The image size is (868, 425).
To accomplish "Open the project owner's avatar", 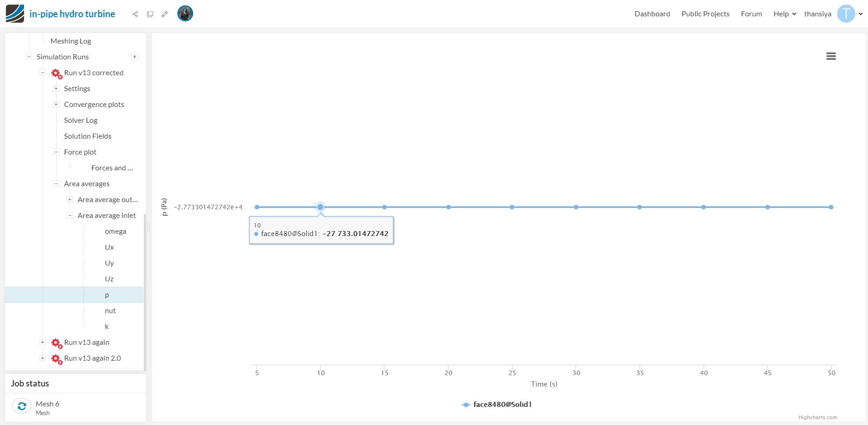I will pyautogui.click(x=185, y=14).
